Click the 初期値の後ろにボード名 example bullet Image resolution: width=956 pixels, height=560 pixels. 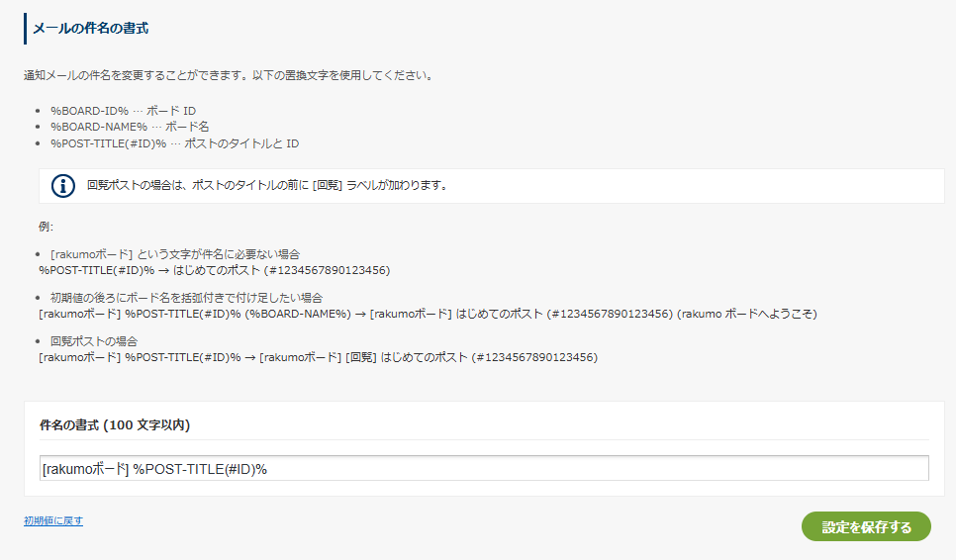click(x=187, y=298)
